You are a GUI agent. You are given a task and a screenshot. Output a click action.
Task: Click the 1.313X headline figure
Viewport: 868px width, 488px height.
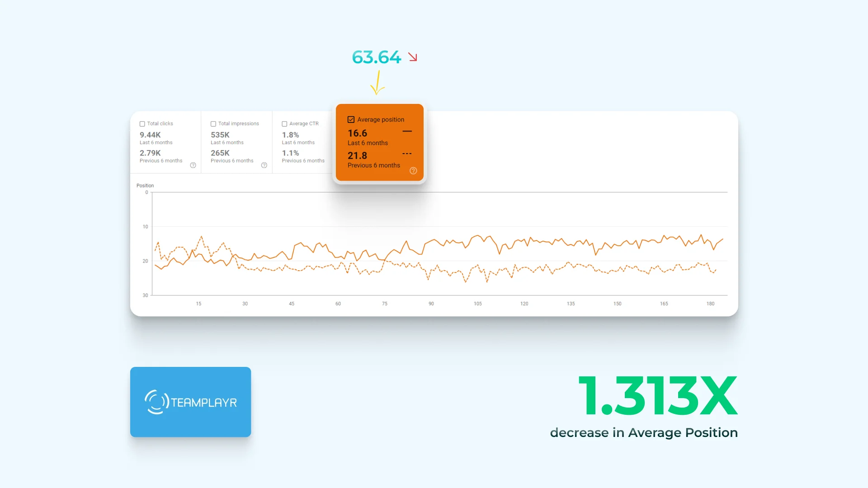(658, 395)
